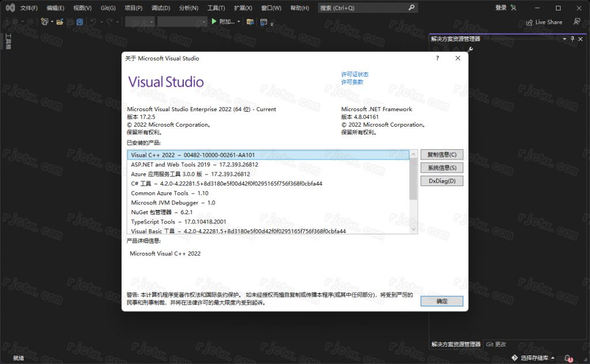Click 确定 to close the about dialog
Screen dimensions: 590x364
coord(441,301)
